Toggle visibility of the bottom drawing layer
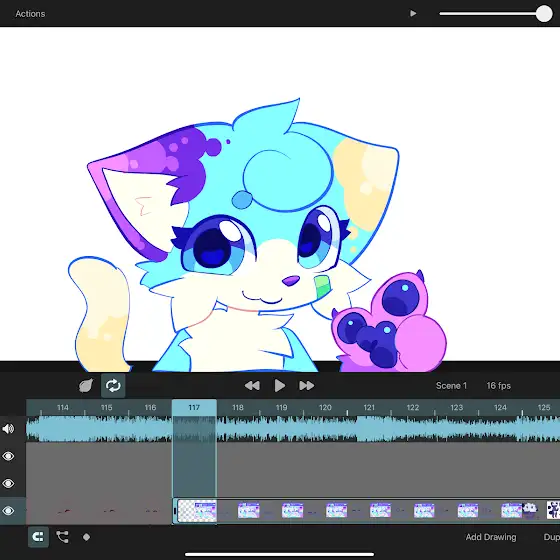Viewport: 560px width, 560px height. coord(8,511)
